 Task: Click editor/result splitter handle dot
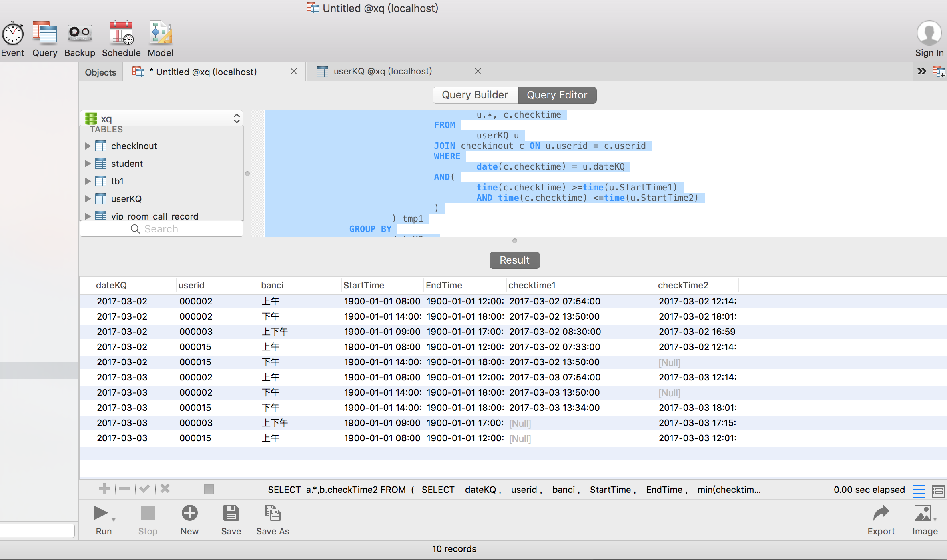(515, 241)
